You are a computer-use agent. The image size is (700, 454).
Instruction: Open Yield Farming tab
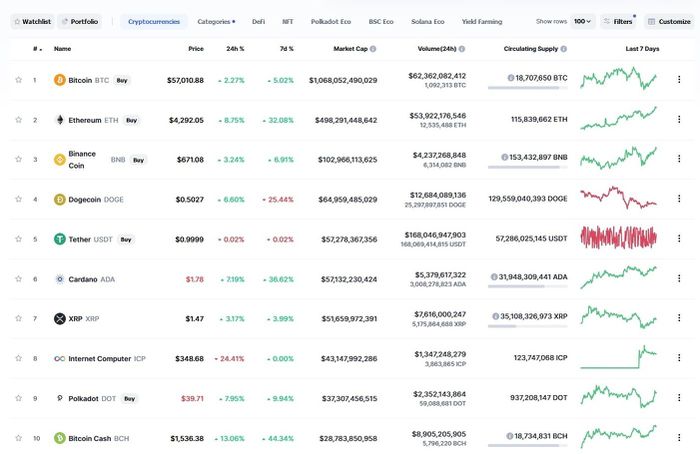tap(482, 21)
